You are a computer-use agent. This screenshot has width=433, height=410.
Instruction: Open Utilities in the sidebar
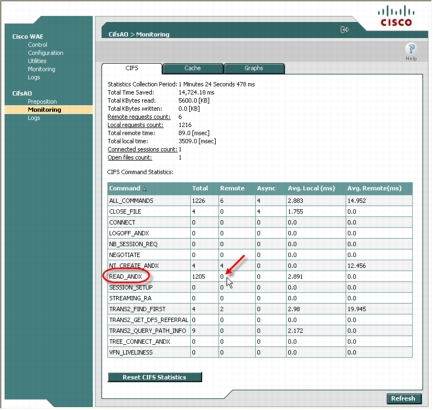pyautogui.click(x=37, y=61)
